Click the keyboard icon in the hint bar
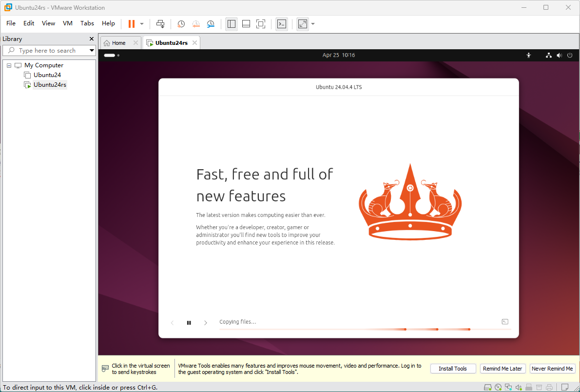 [x=105, y=369]
